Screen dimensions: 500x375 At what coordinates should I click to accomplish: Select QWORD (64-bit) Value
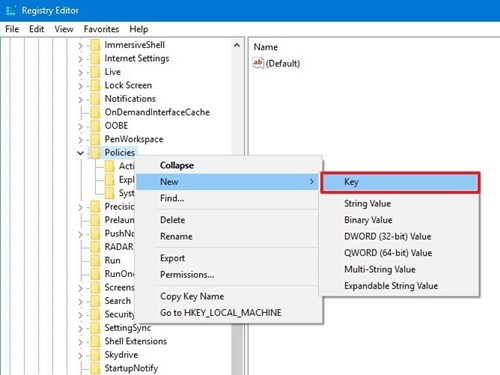[x=399, y=253]
